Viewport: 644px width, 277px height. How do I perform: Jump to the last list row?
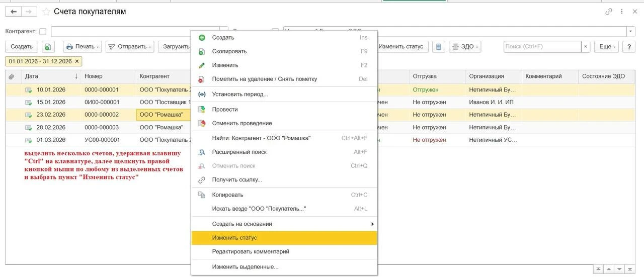coord(631,269)
